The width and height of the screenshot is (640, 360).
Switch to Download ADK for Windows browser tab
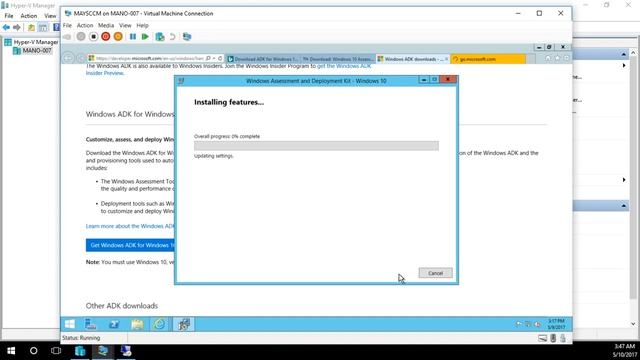click(263, 59)
